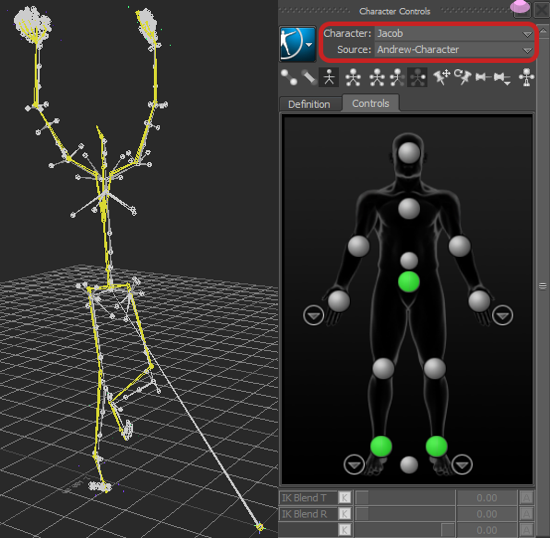Click the HumanIK character button icon

[297, 44]
